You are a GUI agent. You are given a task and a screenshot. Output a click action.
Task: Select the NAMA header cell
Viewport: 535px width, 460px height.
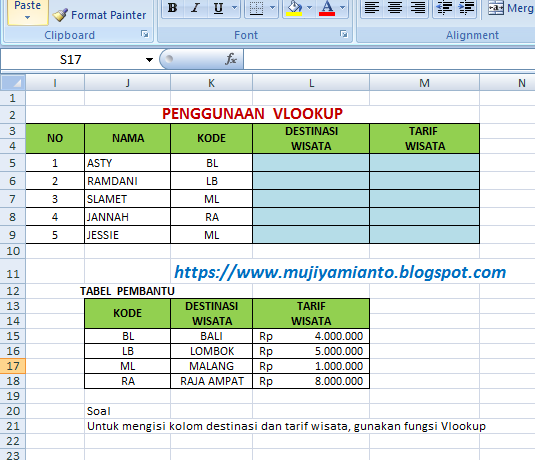[x=127, y=139]
